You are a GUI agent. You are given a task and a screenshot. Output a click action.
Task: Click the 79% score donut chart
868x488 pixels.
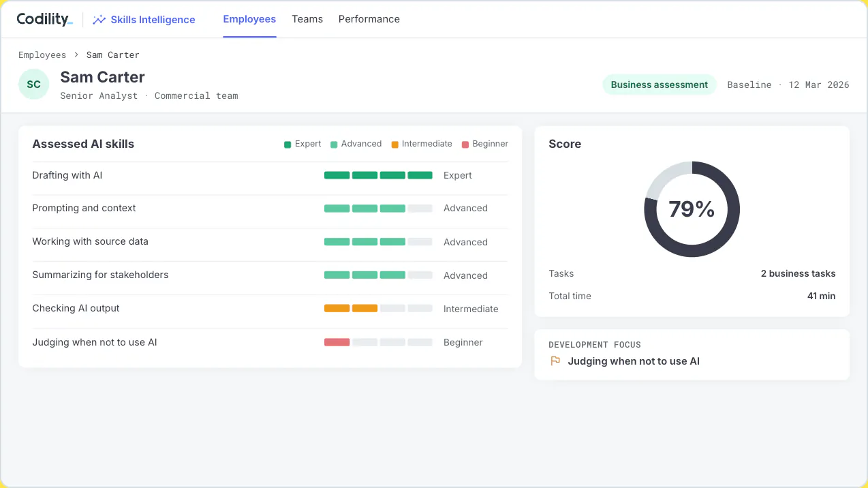pos(692,209)
